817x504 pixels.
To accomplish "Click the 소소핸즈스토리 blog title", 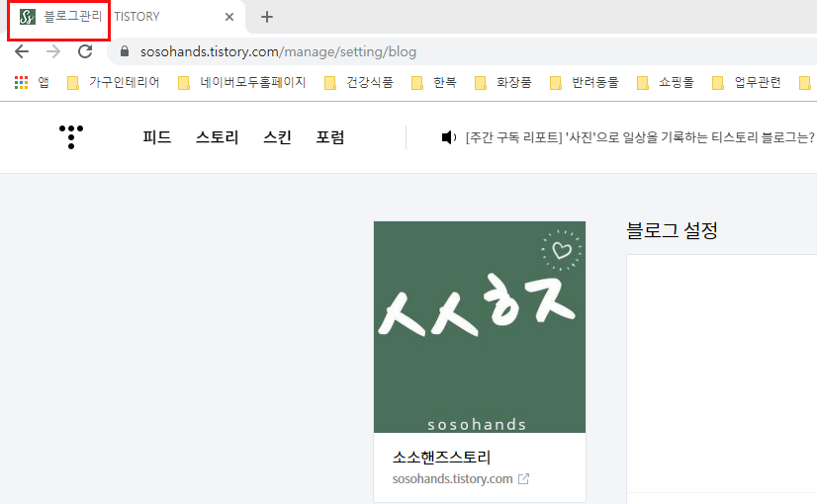I will tap(441, 458).
